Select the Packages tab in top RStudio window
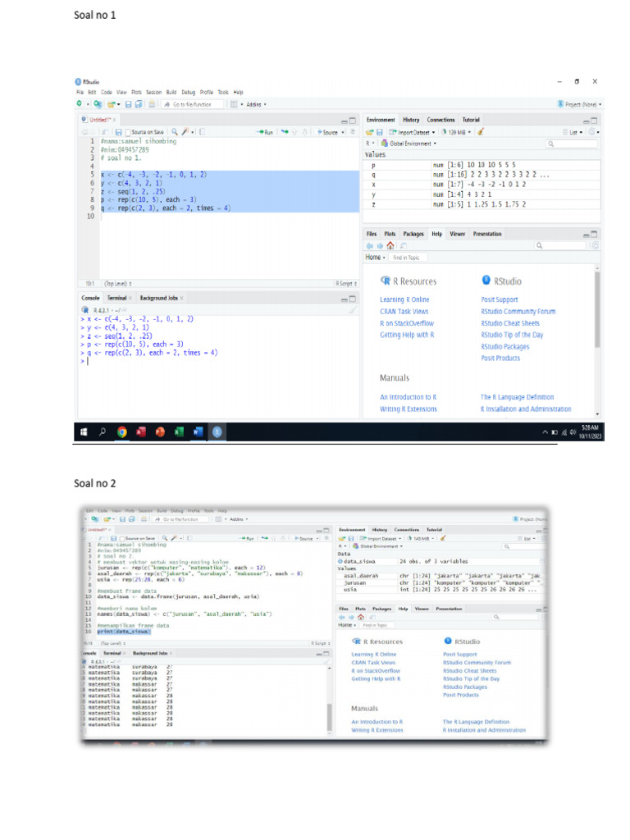630x840 pixels. (413, 234)
